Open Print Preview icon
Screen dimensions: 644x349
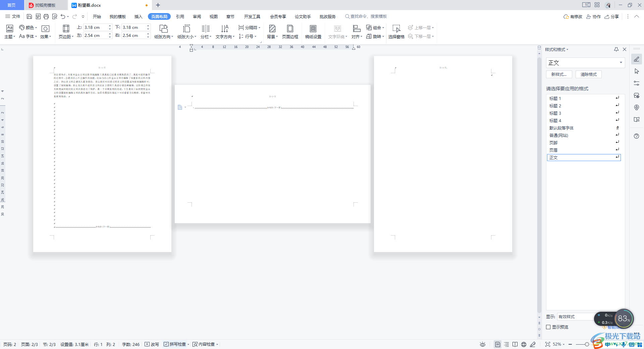[x=54, y=16]
